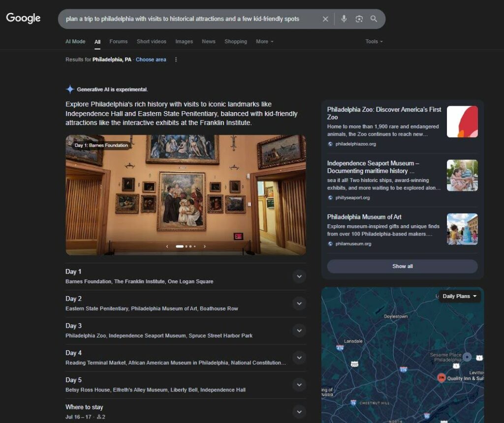Image resolution: width=504 pixels, height=423 pixels.
Task: Click the Google logo
Action: point(23,19)
